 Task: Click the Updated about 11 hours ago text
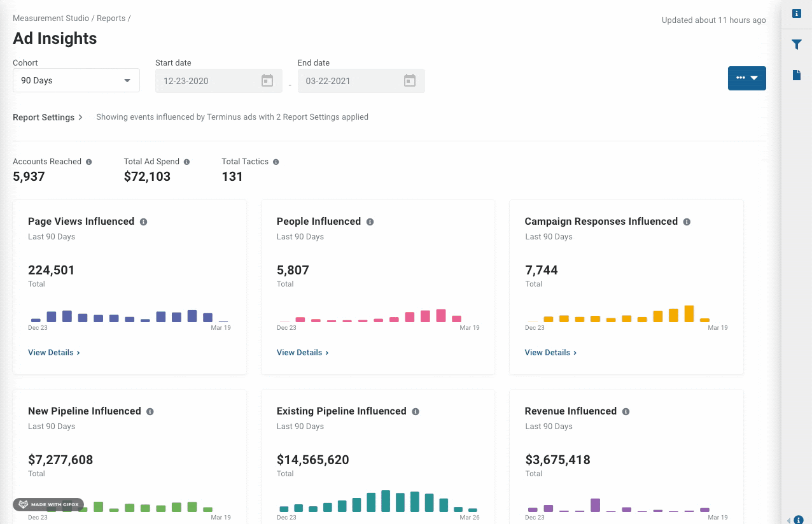[x=714, y=20]
